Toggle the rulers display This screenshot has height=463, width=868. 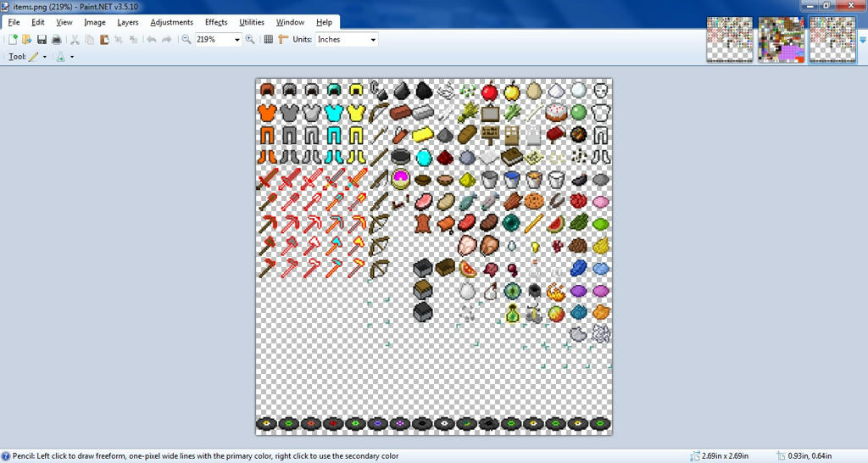tap(283, 40)
